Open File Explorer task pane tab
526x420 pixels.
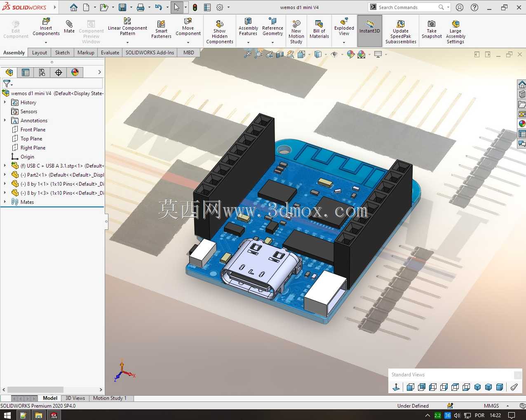[x=522, y=104]
